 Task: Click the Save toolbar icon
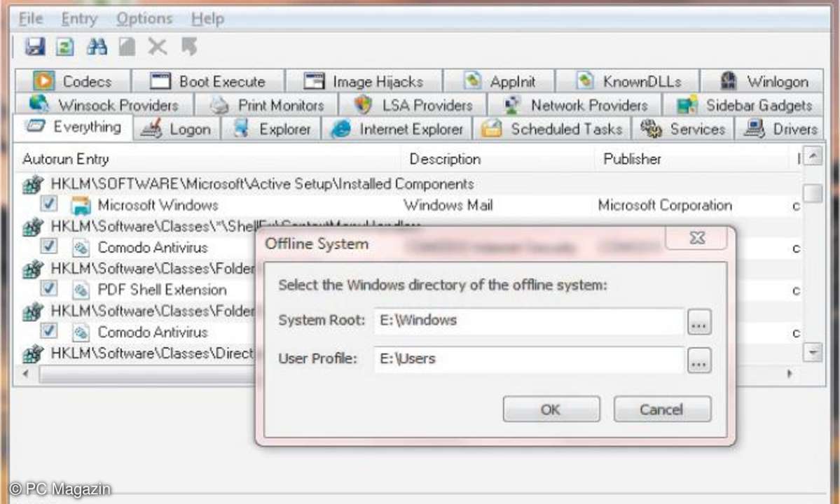pos(35,46)
